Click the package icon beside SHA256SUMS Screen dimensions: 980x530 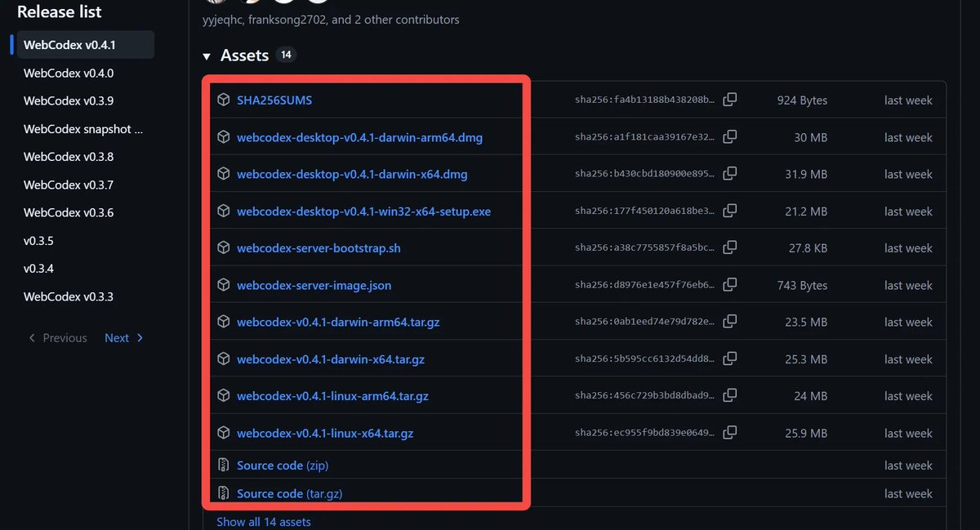[223, 100]
